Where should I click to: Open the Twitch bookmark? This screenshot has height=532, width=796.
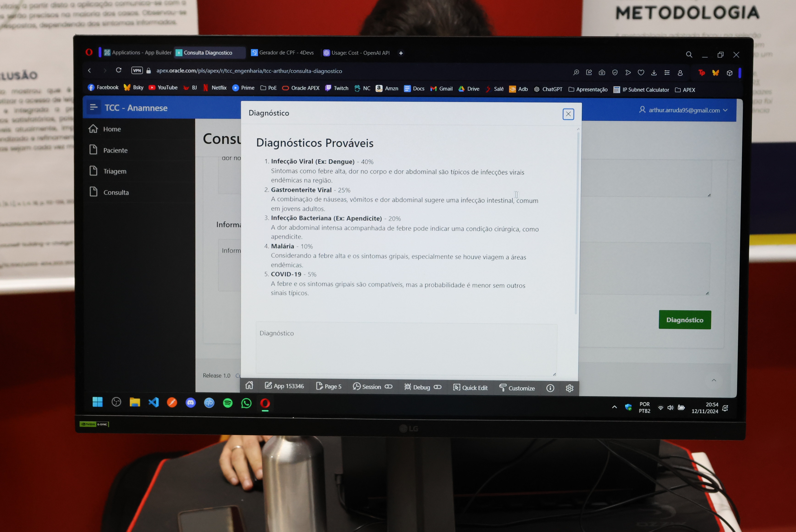pyautogui.click(x=337, y=88)
